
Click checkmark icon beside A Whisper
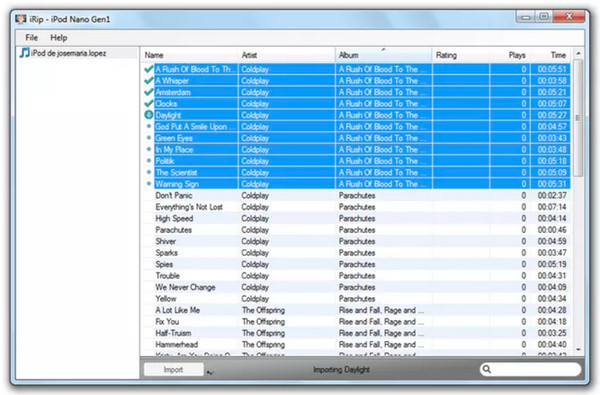pyautogui.click(x=148, y=80)
